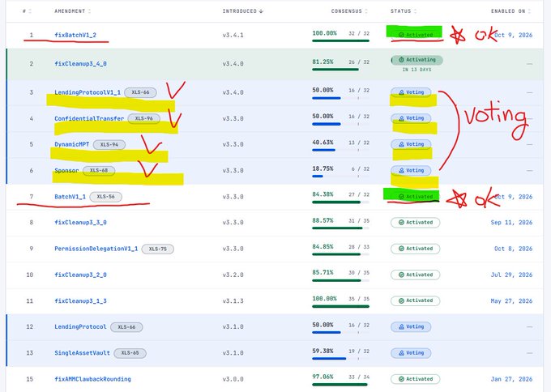Click the Activated badge for fixAMMClawbackRounding

click(416, 379)
